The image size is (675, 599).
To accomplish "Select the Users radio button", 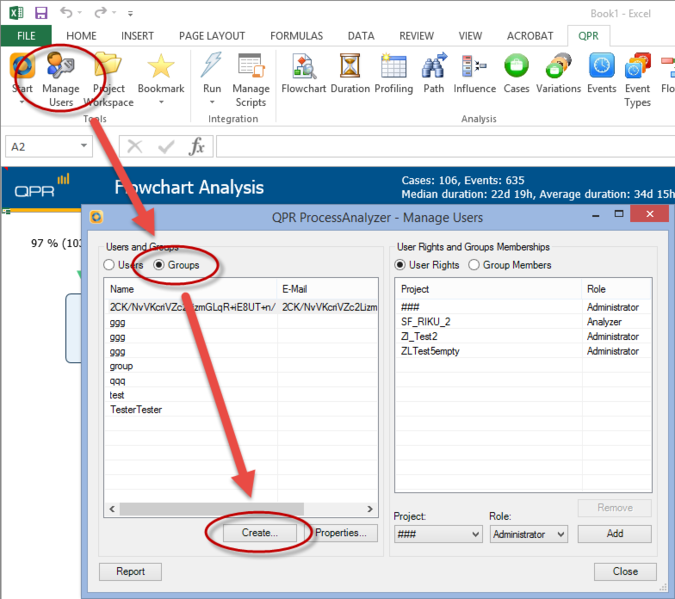I will pos(109,265).
